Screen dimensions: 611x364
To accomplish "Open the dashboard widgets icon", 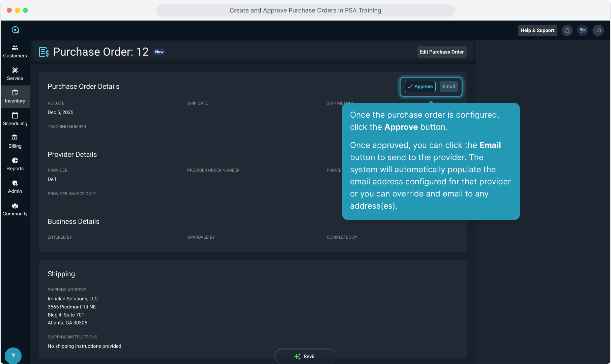I will (583, 30).
